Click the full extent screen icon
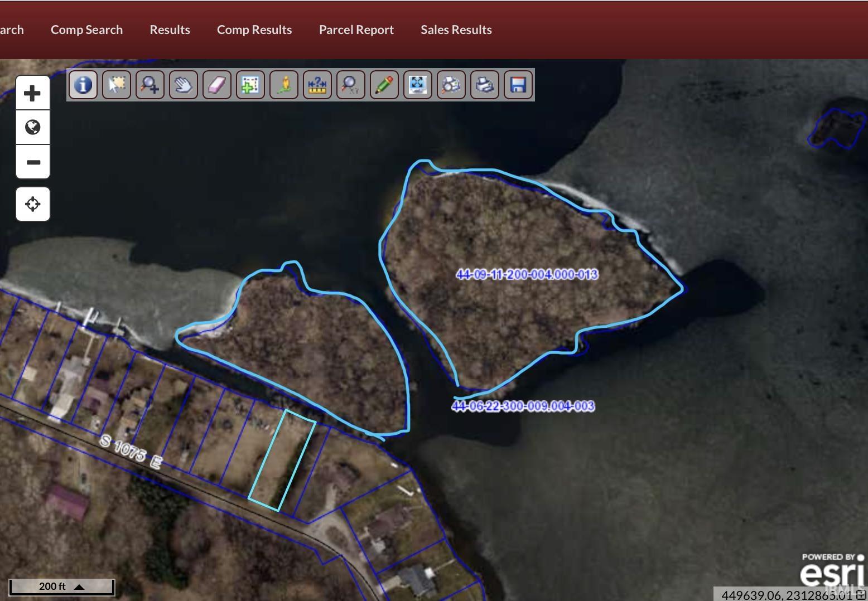 [418, 85]
